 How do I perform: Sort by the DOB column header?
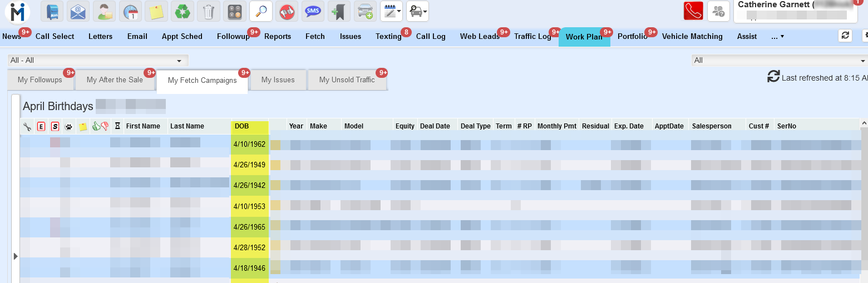pos(249,126)
